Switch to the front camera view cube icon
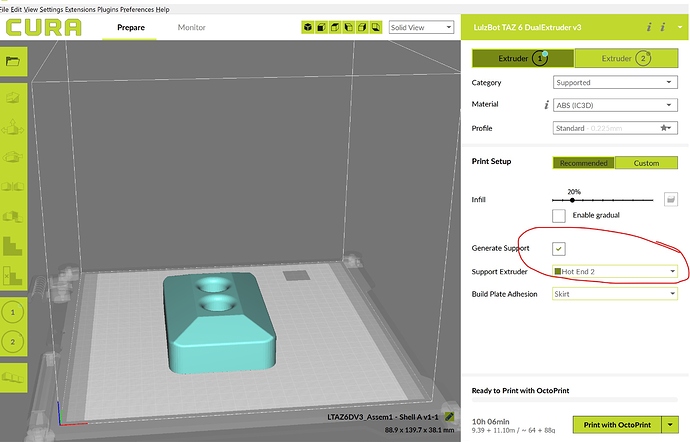 coord(321,27)
